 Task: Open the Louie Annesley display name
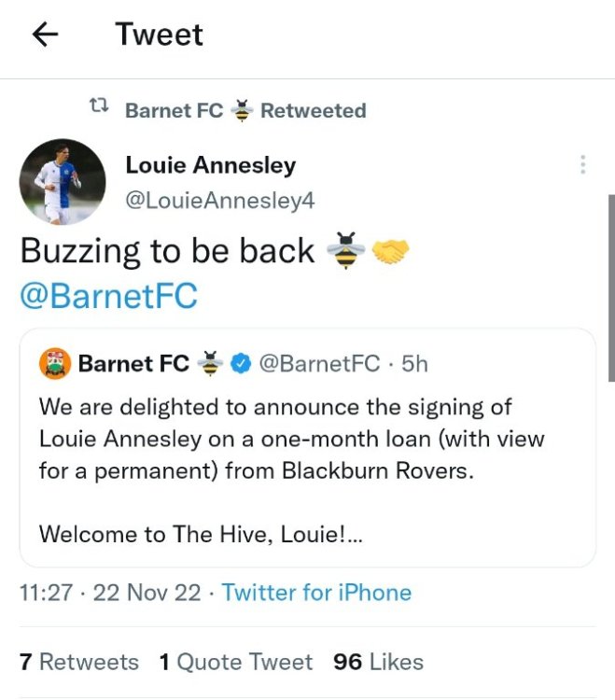(211, 165)
